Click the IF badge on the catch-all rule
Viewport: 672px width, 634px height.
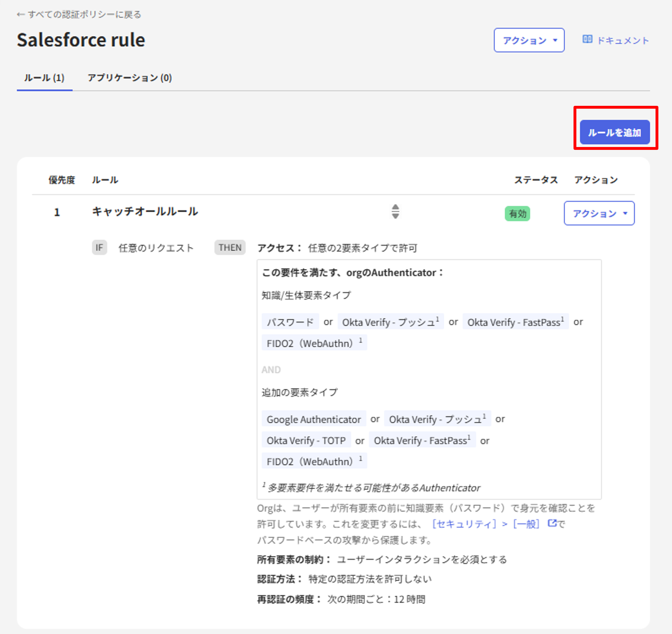[x=99, y=247]
